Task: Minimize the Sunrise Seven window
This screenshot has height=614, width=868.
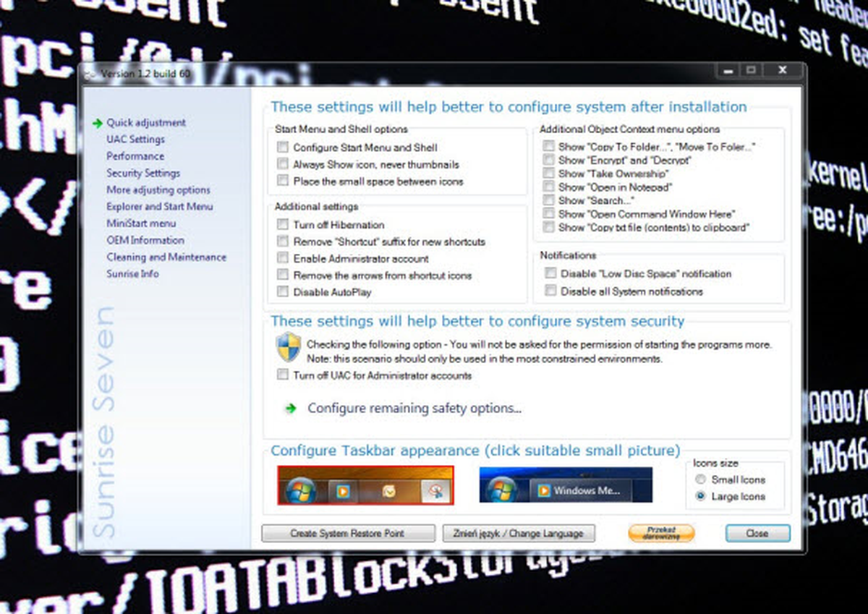Action: [x=728, y=70]
